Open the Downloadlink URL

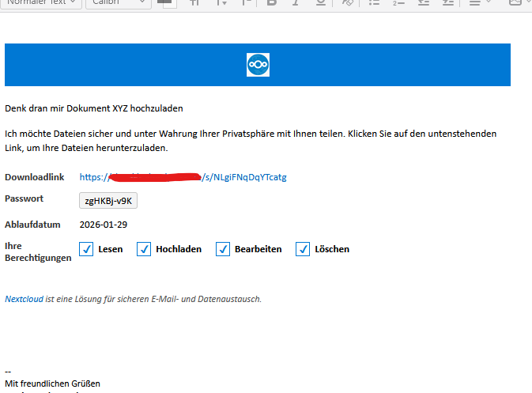click(183, 177)
